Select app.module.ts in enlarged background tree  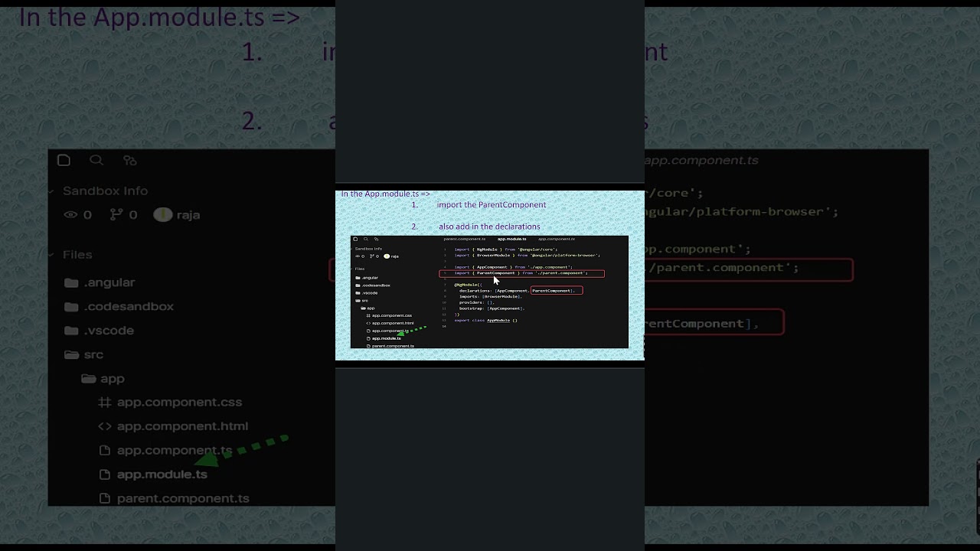pos(153,474)
